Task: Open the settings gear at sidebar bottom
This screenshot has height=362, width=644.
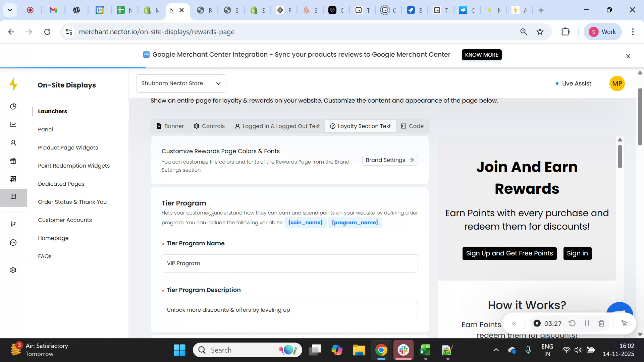Action: click(13, 270)
